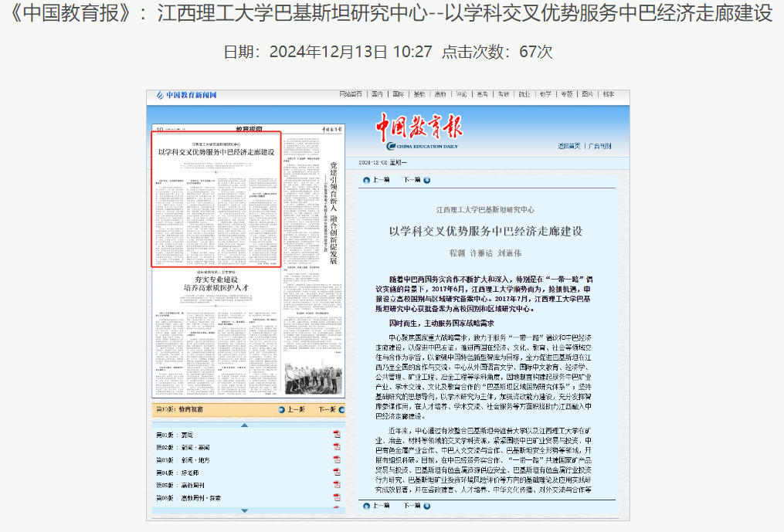Click the 中国教育新闻网 site logo
This screenshot has width=784, height=532.
186,95
